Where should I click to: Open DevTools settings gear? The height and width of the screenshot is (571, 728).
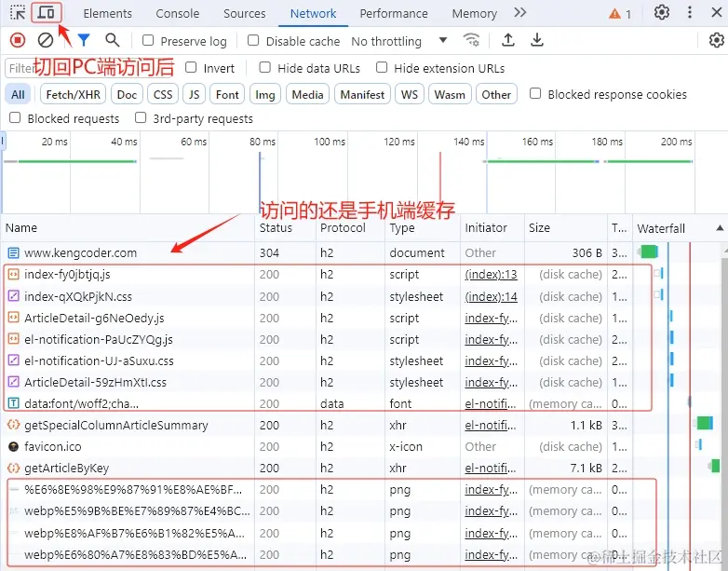(662, 12)
